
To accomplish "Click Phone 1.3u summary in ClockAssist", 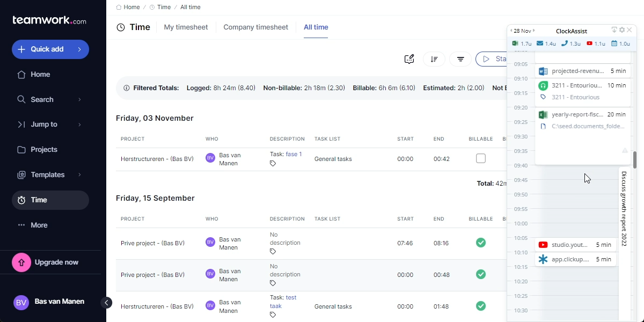I will tap(571, 44).
